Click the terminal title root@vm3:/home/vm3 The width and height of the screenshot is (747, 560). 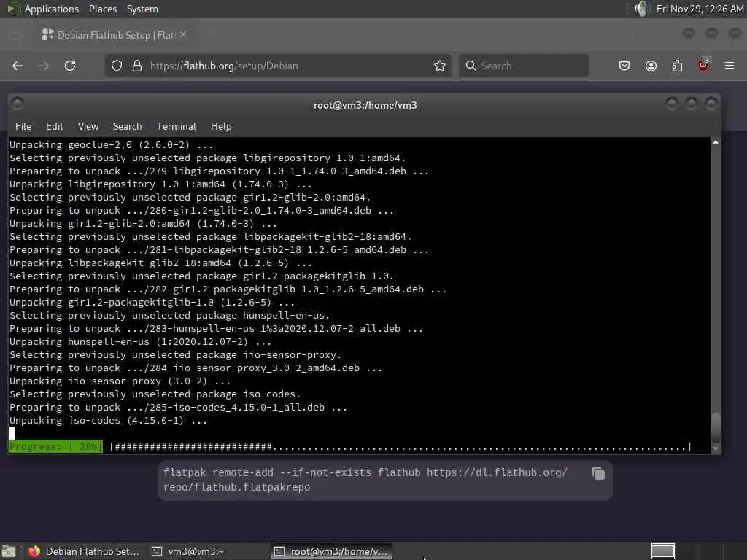(x=365, y=105)
